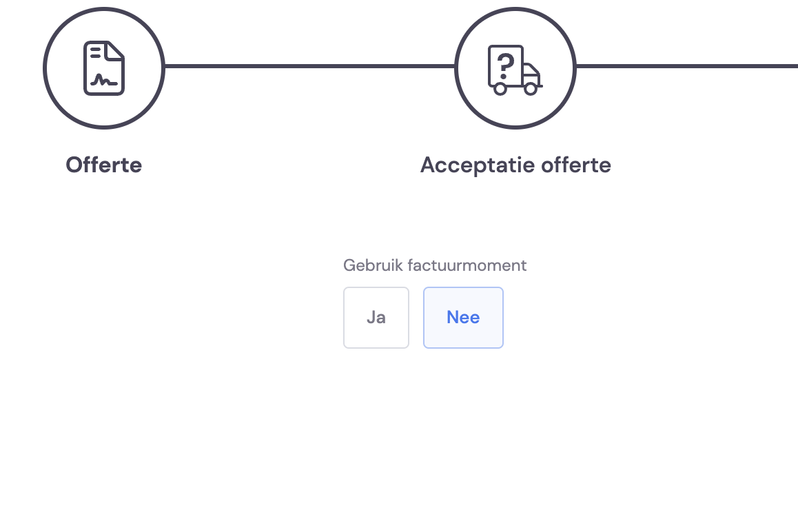Image resolution: width=798 pixels, height=532 pixels.
Task: Click the signature squiggle on the document icon
Action: [x=104, y=80]
